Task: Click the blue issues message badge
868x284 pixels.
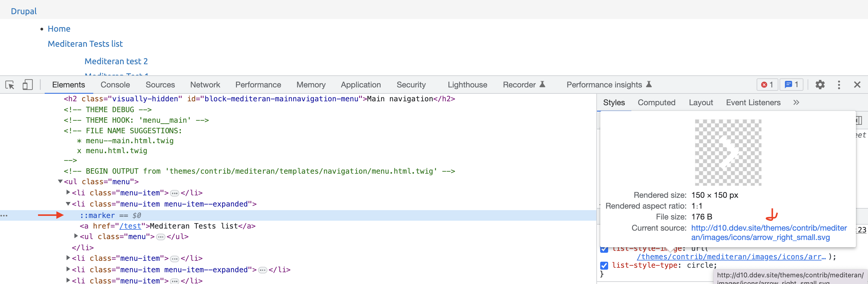Action: point(791,85)
